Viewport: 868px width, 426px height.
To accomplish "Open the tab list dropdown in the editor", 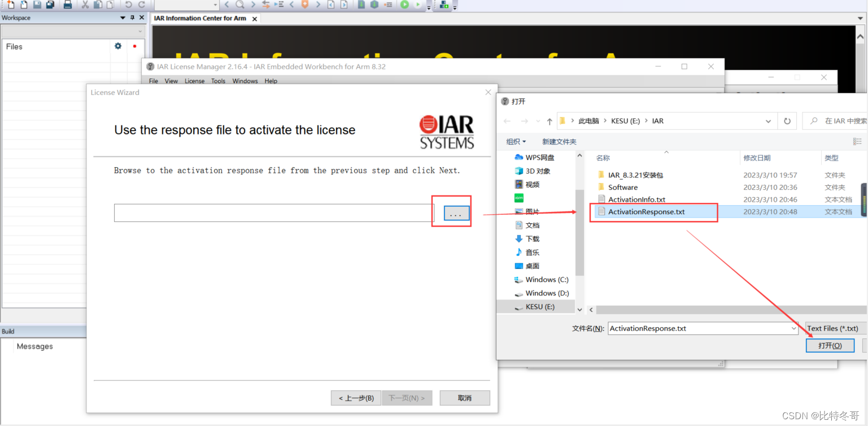I will pyautogui.click(x=860, y=18).
